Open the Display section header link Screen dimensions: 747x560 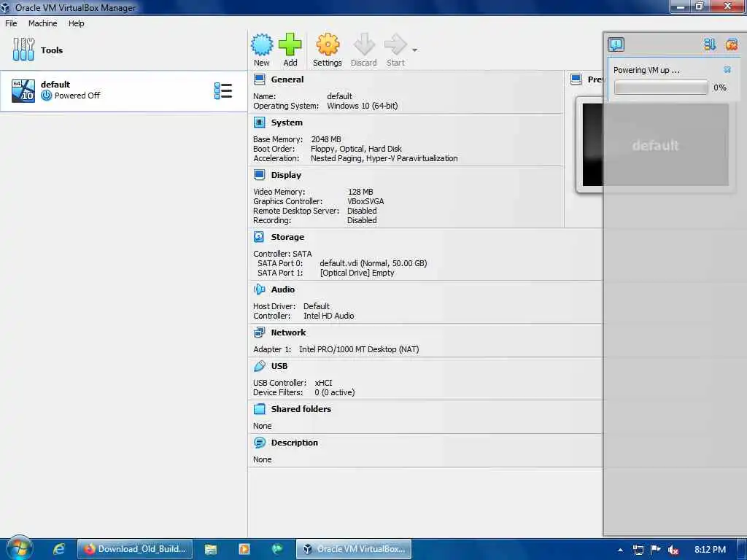pos(286,175)
